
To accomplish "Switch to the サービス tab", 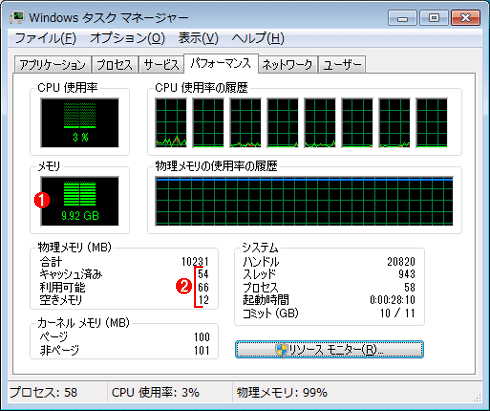I will (x=161, y=64).
